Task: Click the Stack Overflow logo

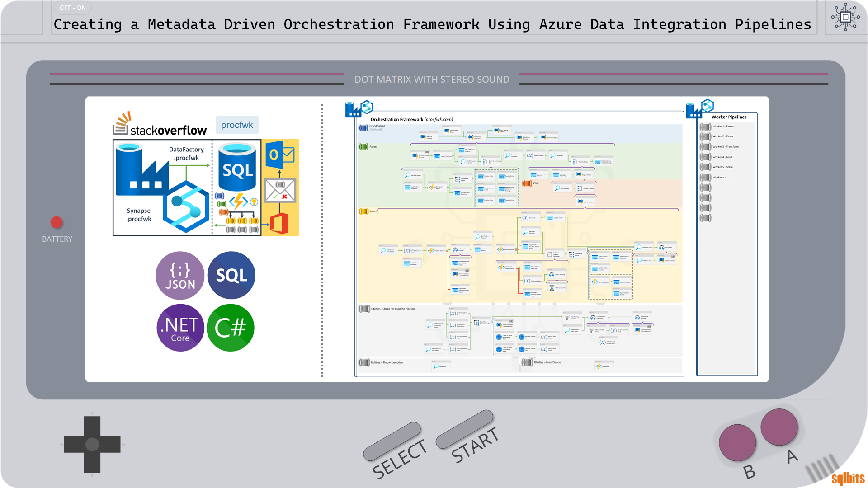Action: click(x=160, y=124)
